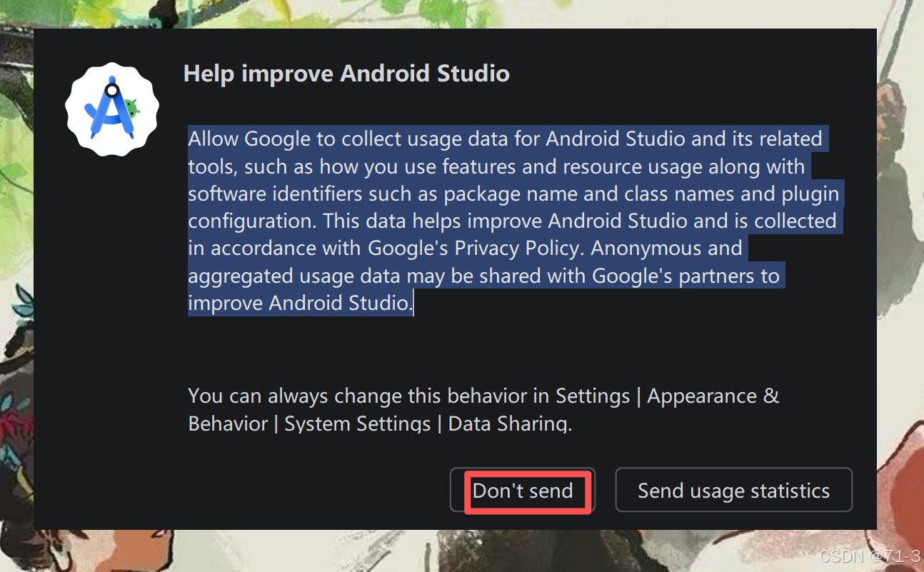Click the highlighted usage data description paragraph

pyautogui.click(x=515, y=221)
